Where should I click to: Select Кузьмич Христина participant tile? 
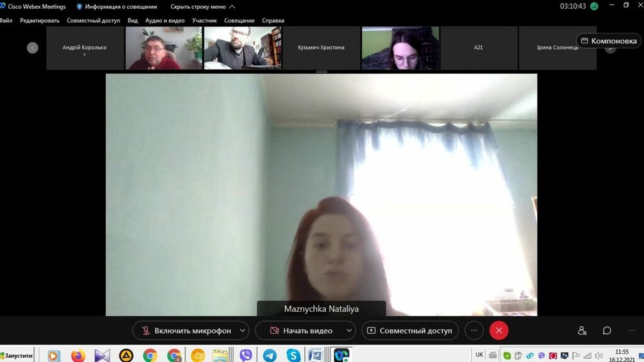[x=321, y=48]
